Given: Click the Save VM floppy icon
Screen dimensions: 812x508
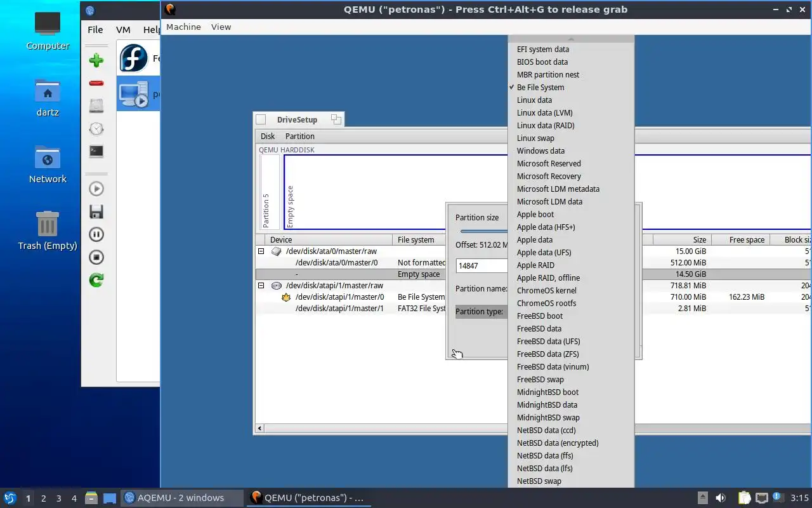Looking at the screenshot, I should click(x=96, y=211).
